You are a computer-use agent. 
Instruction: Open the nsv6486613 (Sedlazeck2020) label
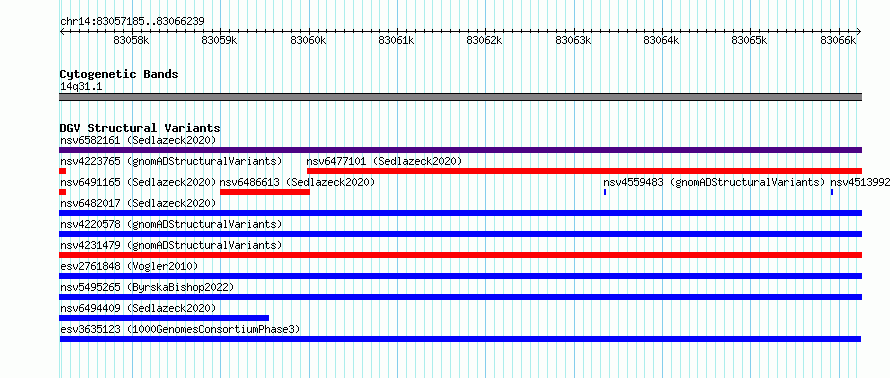[x=297, y=182]
